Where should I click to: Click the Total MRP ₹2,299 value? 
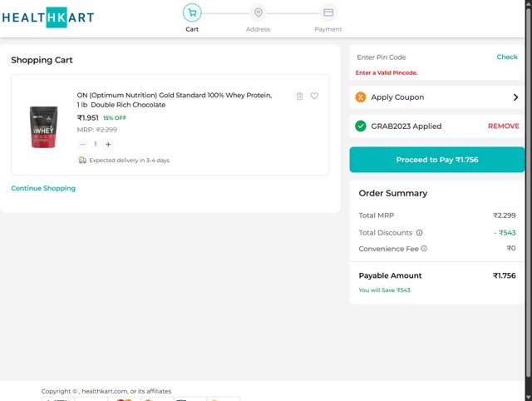click(505, 215)
